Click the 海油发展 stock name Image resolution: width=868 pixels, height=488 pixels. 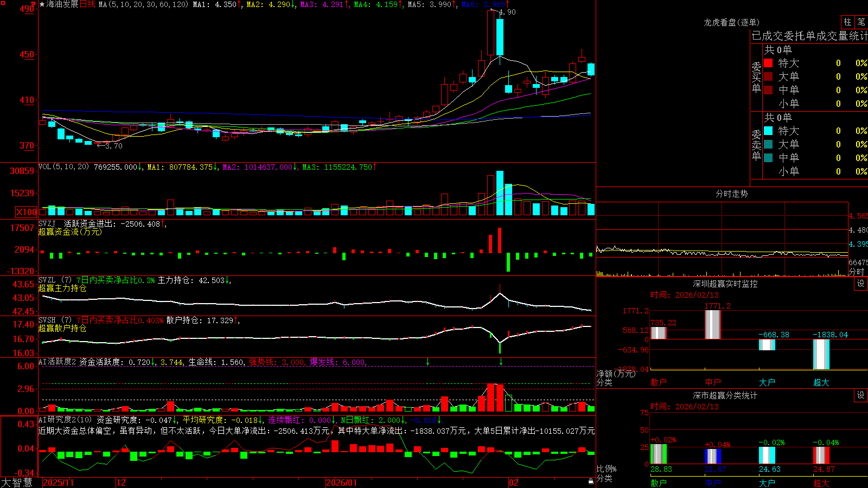[62, 4]
